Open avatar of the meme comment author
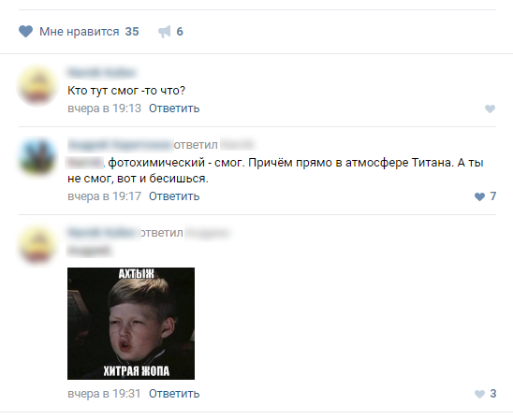Image resolution: width=513 pixels, height=420 pixels. pyautogui.click(x=37, y=244)
